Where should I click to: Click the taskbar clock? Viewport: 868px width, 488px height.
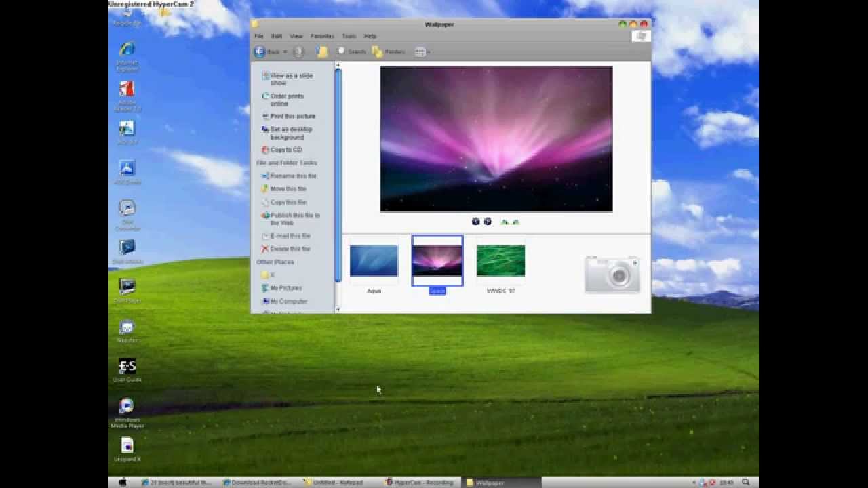[x=726, y=483]
